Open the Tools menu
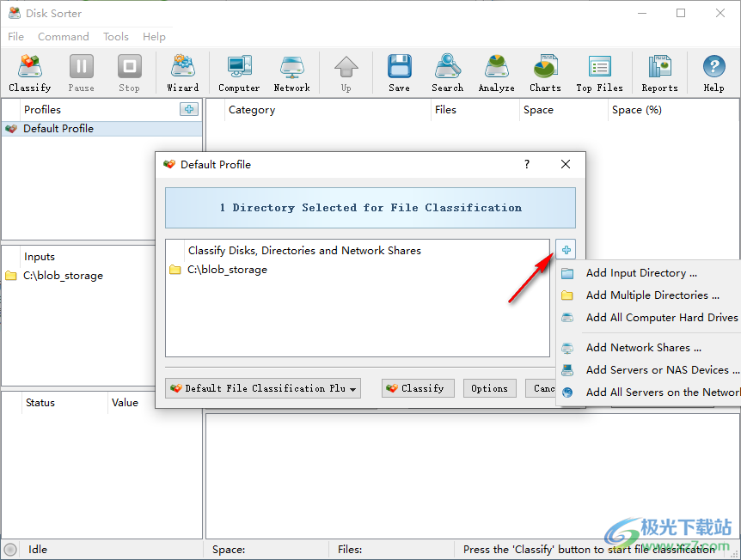Viewport: 741px width, 560px height. pos(116,36)
